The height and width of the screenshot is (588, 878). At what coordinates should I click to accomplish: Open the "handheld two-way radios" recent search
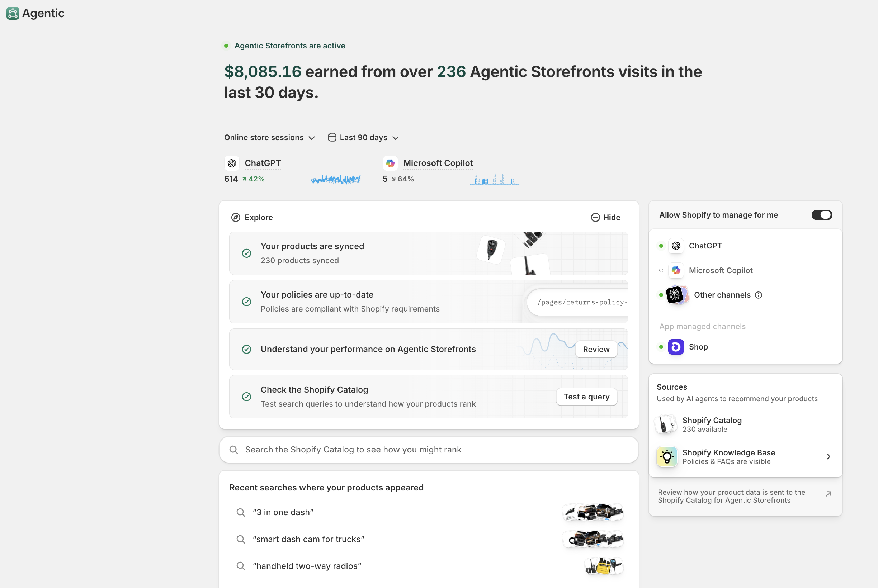pyautogui.click(x=429, y=566)
